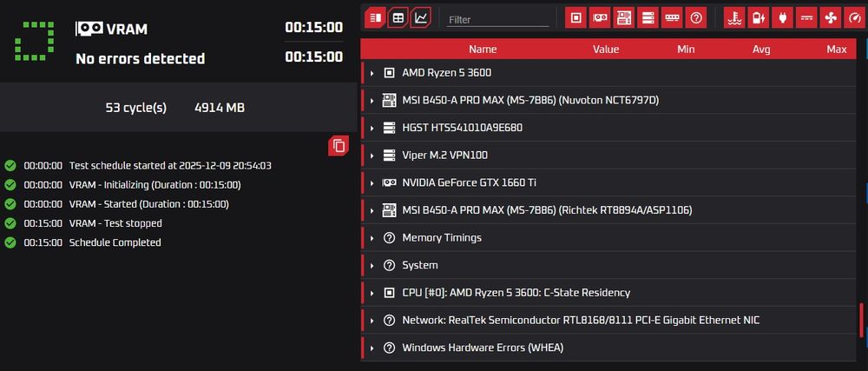
Task: Select the list view layout icon
Action: pyautogui.click(x=375, y=18)
